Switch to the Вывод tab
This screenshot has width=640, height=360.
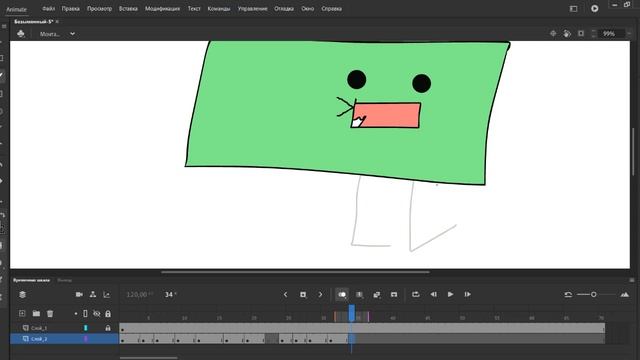coord(64,280)
